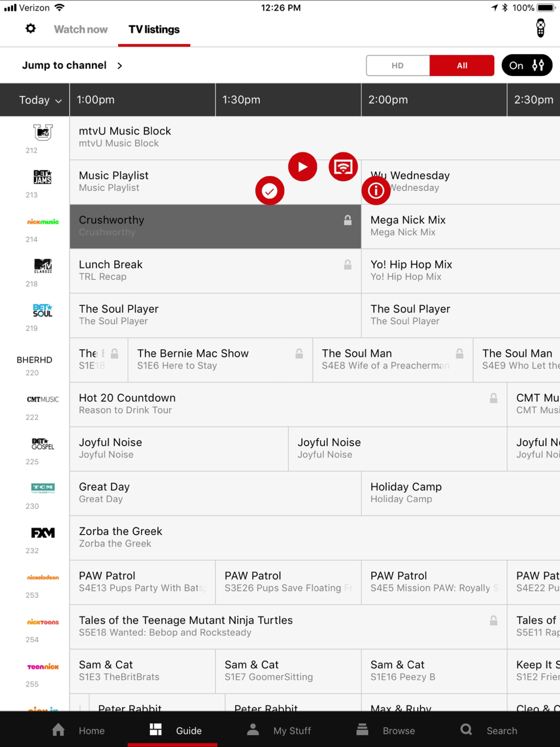Open Browse in bottom bar
The width and height of the screenshot is (560, 747).
click(x=386, y=730)
